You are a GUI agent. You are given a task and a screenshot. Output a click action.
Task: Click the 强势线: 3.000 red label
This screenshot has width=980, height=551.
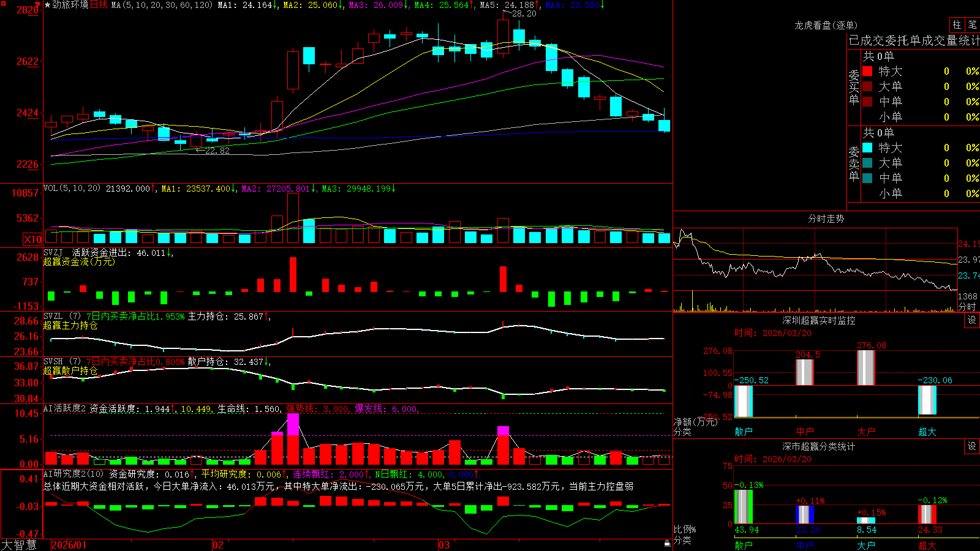[x=317, y=409]
